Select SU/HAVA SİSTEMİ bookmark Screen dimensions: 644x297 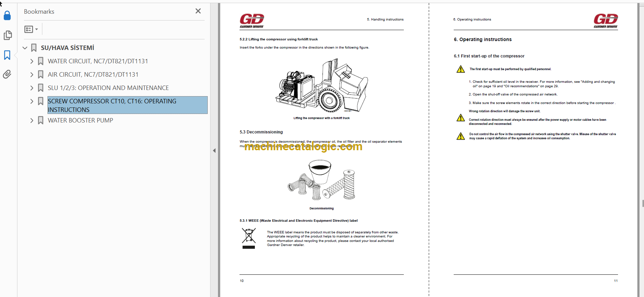[67, 48]
